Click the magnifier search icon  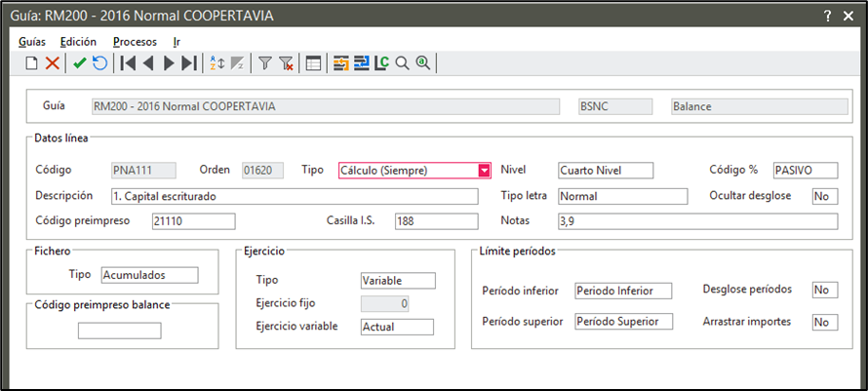pos(403,63)
